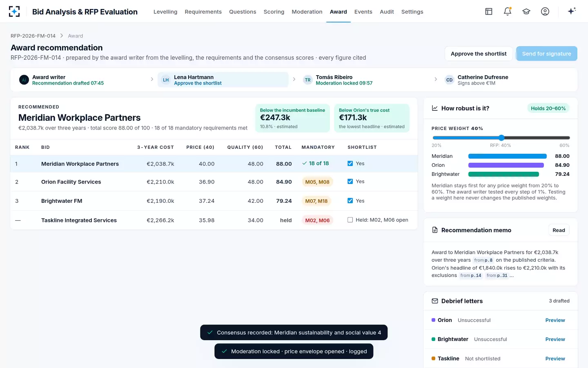
Task: Preview Orion debrief letter
Action: coord(555,320)
